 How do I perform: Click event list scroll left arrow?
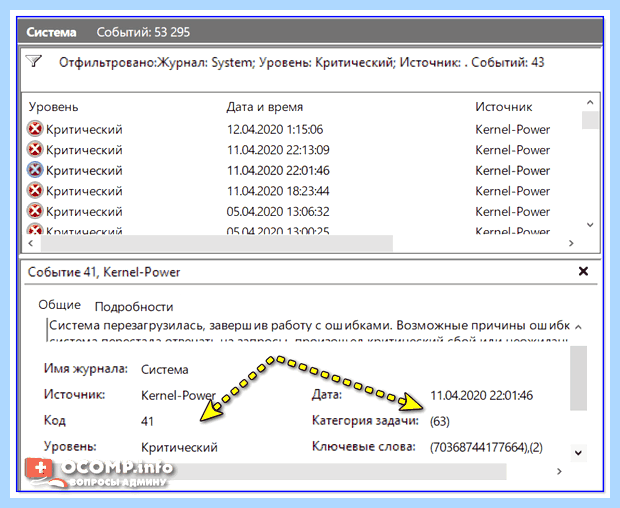[31, 243]
